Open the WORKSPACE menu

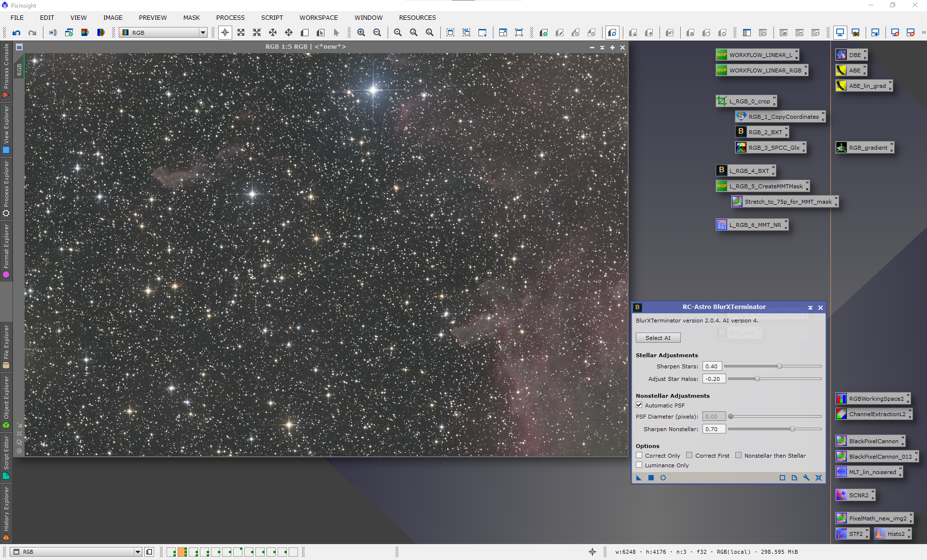(319, 17)
